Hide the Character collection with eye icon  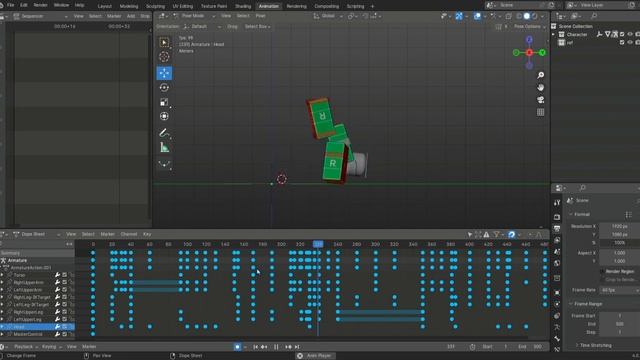coord(630,34)
